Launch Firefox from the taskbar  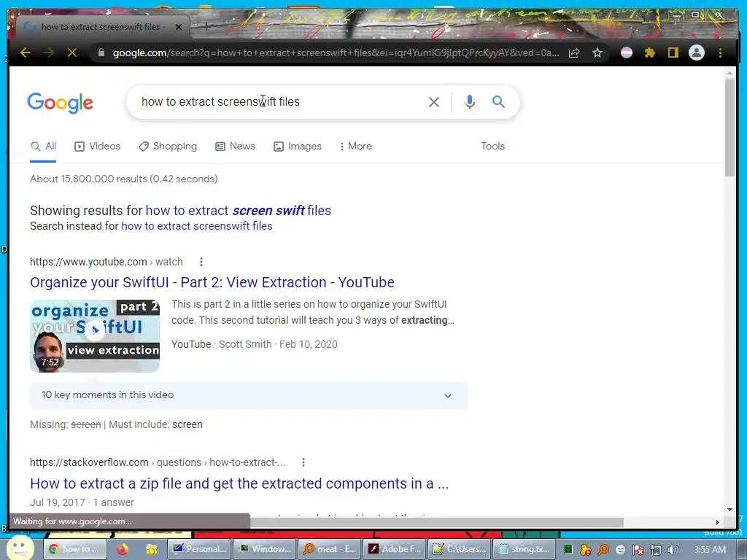point(123,550)
